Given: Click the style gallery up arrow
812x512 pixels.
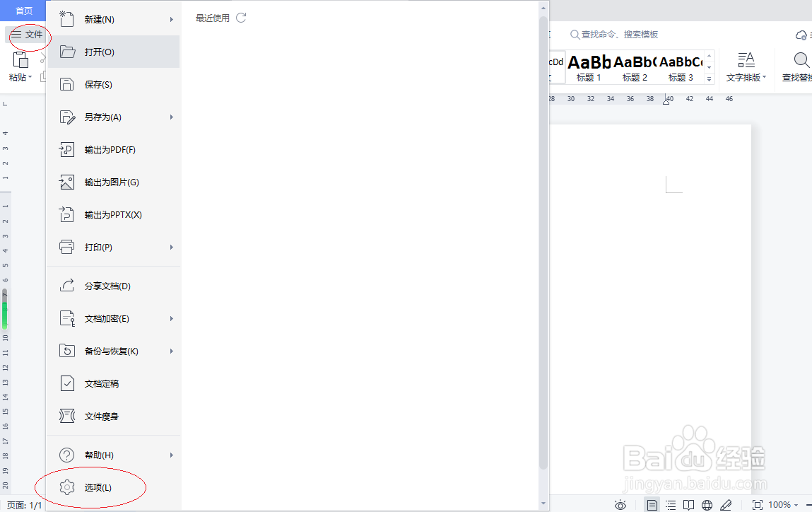Looking at the screenshot, I should tap(709, 56).
